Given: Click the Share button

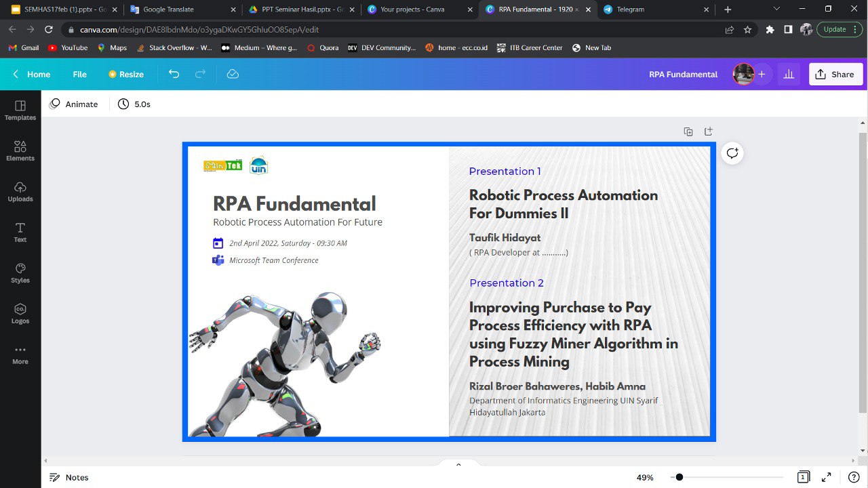Looking at the screenshot, I should tap(835, 74).
